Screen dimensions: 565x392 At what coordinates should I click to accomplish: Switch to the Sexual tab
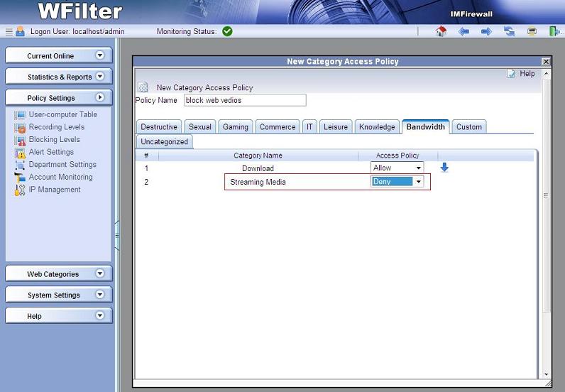(x=200, y=127)
